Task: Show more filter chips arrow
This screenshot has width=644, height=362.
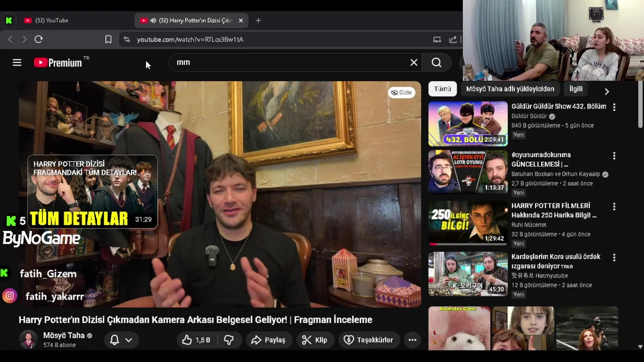Action: pyautogui.click(x=606, y=91)
